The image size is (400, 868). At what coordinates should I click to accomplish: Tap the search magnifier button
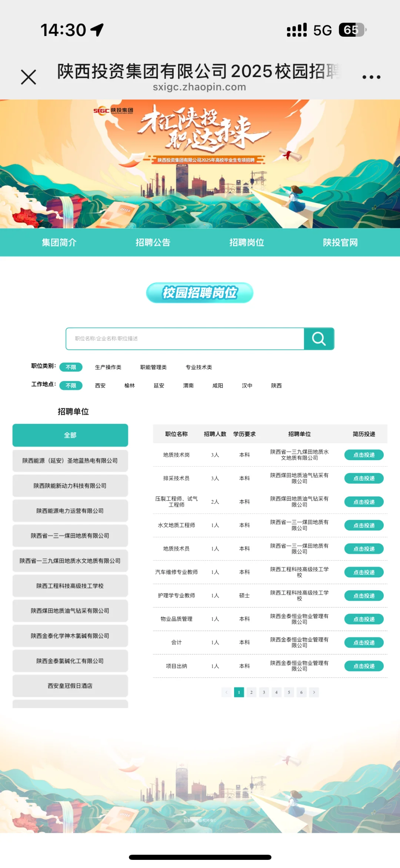coord(319,339)
